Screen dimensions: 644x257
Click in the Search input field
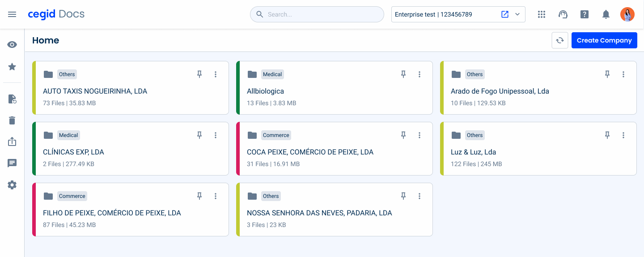pyautogui.click(x=322, y=14)
